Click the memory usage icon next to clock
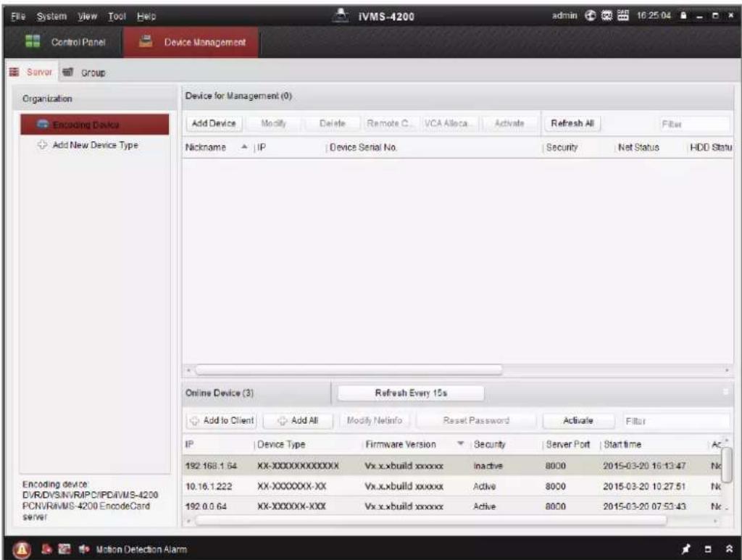The height and width of the screenshot is (560, 742). coord(623,16)
